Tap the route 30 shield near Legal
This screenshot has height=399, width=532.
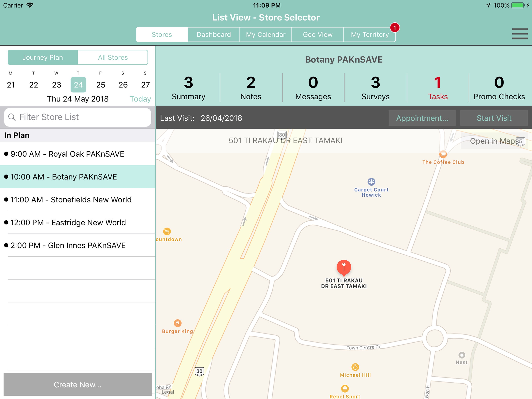pyautogui.click(x=199, y=371)
